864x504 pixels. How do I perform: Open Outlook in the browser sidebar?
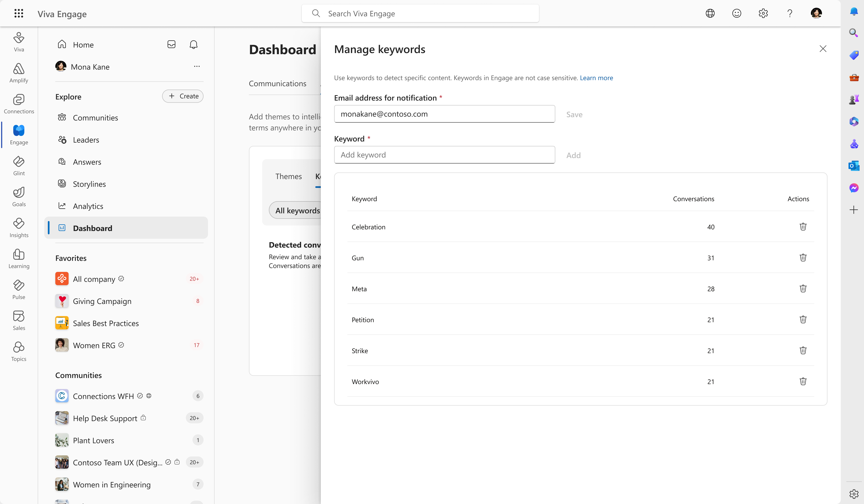point(854,166)
